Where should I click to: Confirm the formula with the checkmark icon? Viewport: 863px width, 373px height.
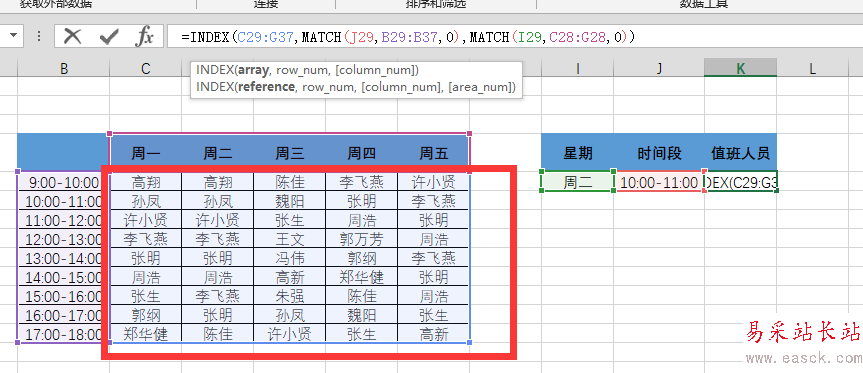click(109, 37)
